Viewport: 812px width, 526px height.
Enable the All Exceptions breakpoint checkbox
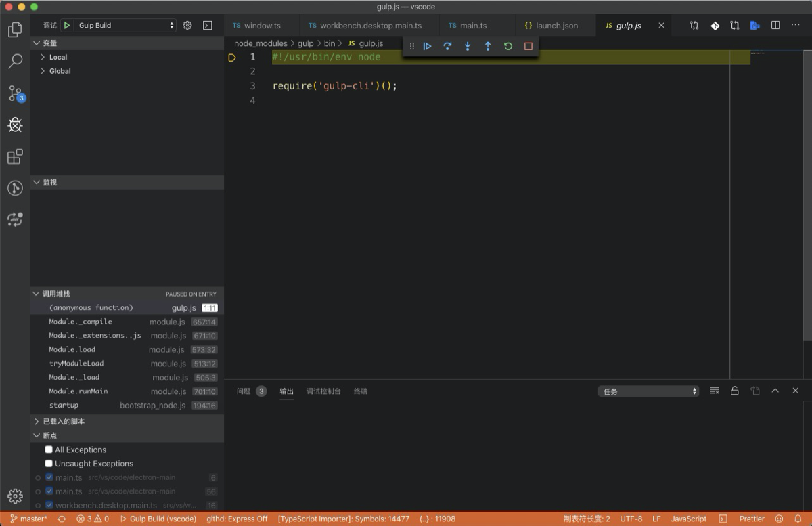(48, 449)
